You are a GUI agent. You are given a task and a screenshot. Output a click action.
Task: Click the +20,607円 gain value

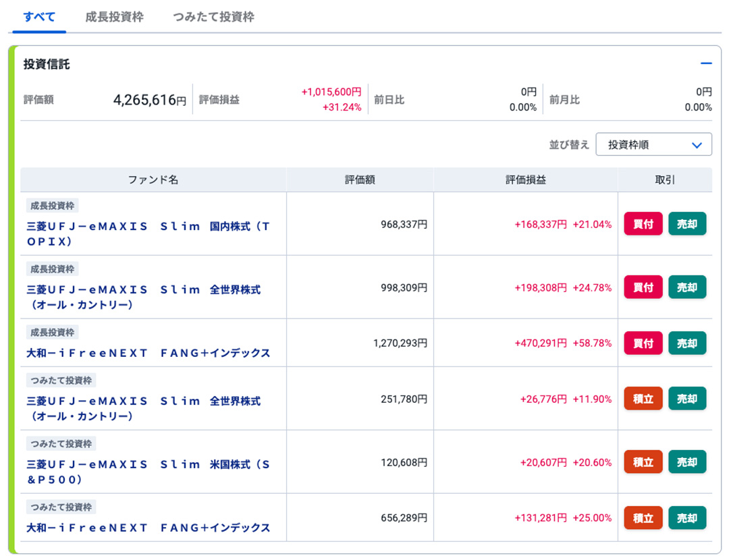click(543, 462)
